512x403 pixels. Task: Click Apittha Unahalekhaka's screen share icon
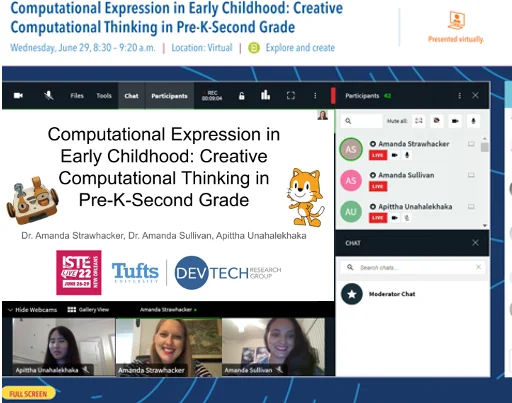pos(471,207)
